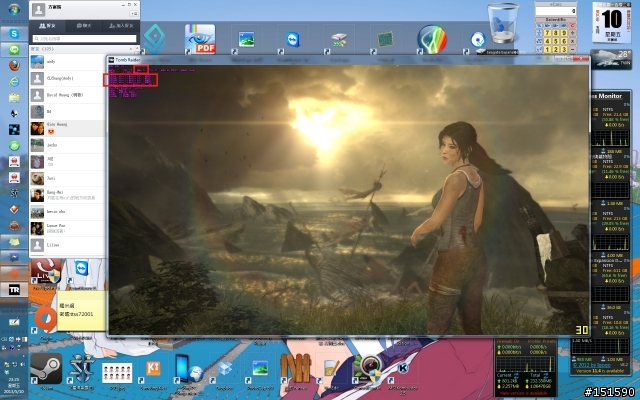640x400 pixels.
Task: Open TeamViewer shortcut in top desktop row
Action: (292, 40)
